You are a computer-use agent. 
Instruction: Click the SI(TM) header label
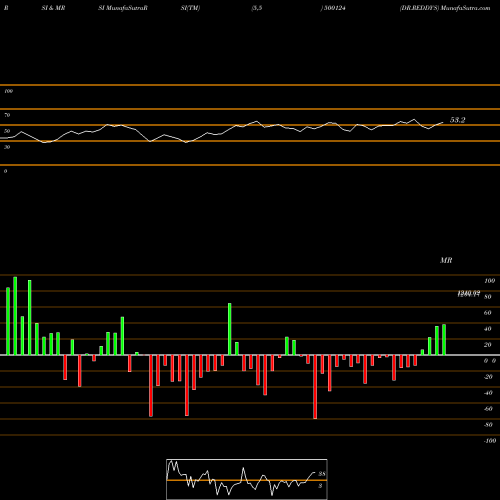pyautogui.click(x=190, y=8)
